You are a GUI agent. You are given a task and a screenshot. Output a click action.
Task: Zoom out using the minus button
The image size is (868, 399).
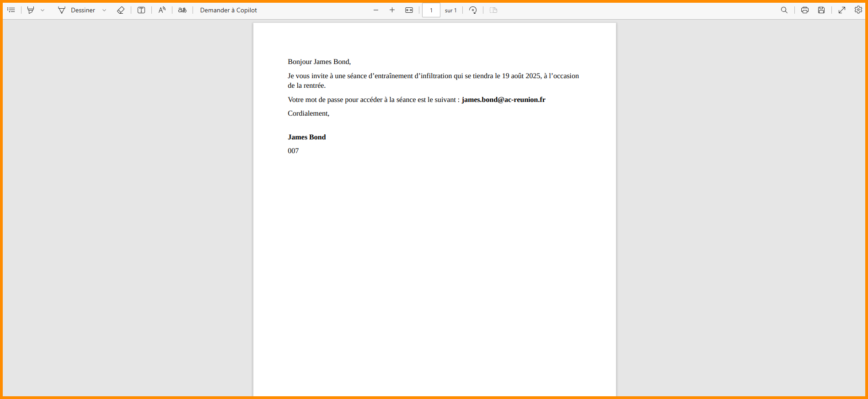tap(376, 10)
